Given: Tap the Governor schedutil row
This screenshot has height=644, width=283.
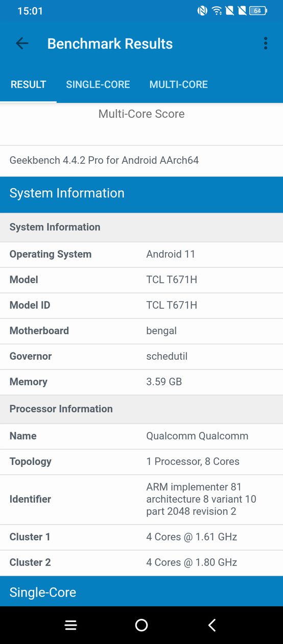Looking at the screenshot, I should (x=141, y=356).
